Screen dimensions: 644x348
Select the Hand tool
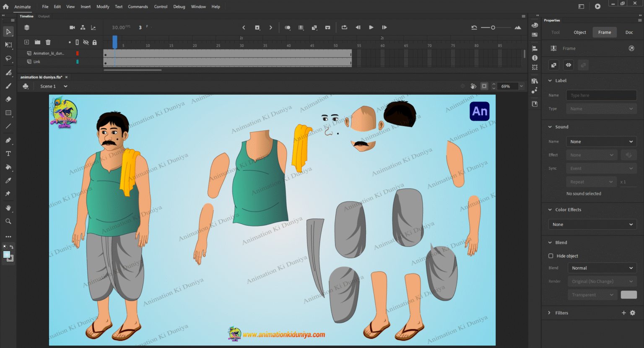[x=8, y=208]
